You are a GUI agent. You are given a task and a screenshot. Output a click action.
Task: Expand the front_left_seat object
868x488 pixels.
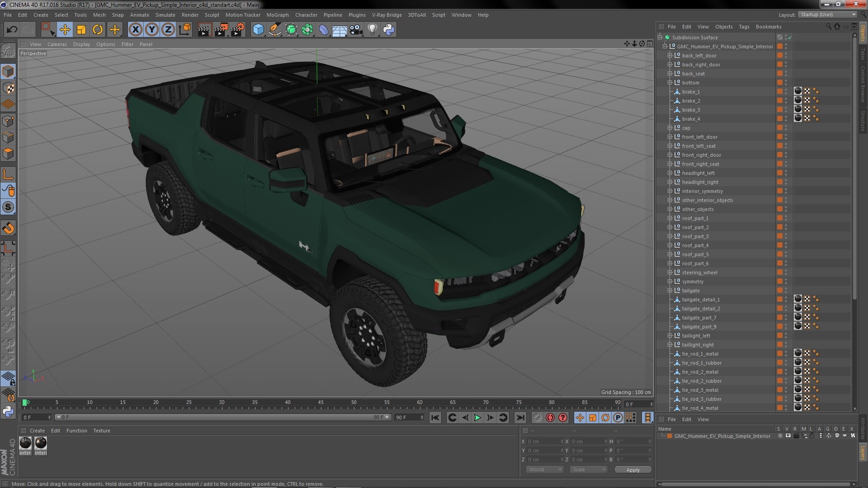coord(670,146)
